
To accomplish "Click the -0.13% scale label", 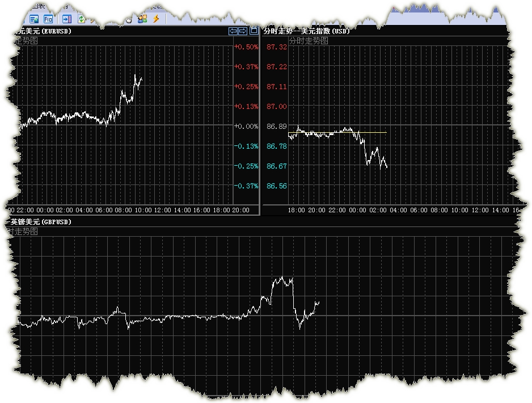I will coord(246,146).
